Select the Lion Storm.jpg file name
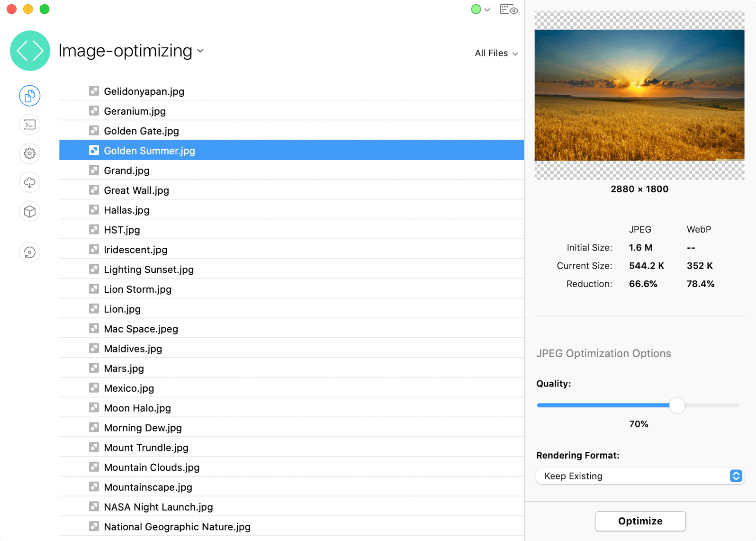This screenshot has width=756, height=541. 138,289
